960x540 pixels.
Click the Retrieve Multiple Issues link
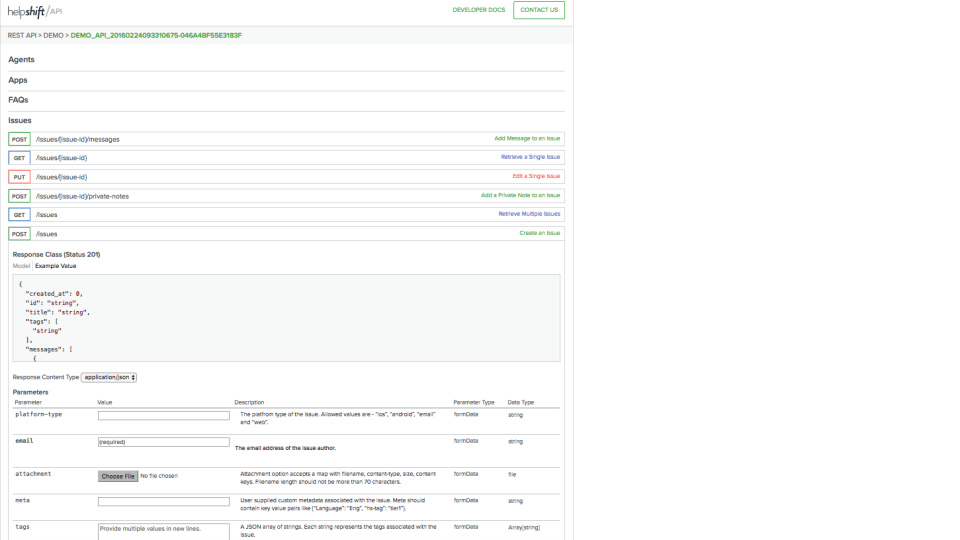tap(529, 214)
